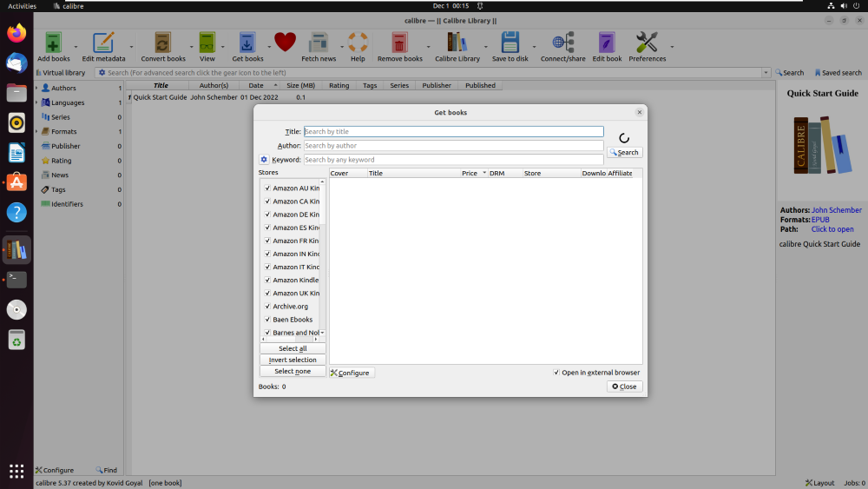Click the Select all stores button
Viewport: 868px width, 489px height.
coord(293,348)
